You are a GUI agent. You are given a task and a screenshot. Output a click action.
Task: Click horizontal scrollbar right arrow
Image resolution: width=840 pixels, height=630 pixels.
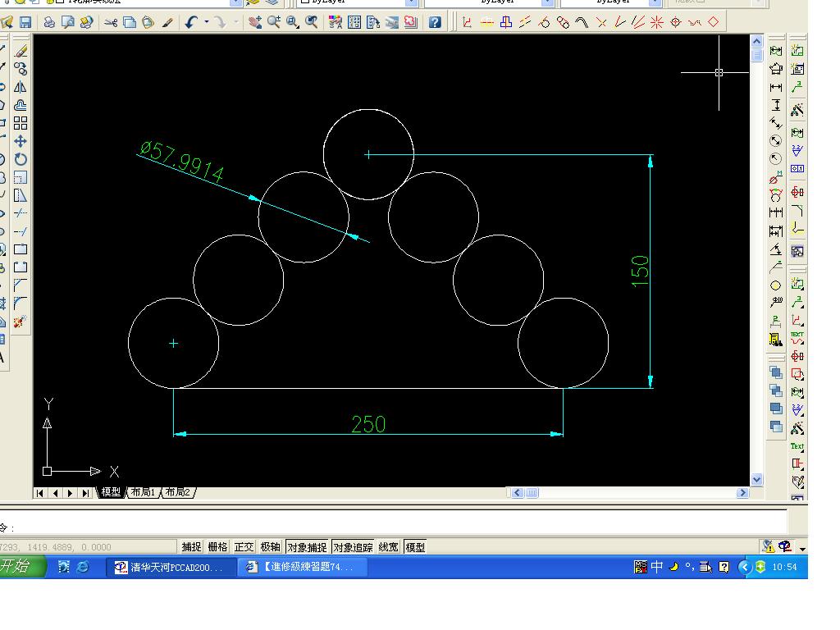coord(742,493)
